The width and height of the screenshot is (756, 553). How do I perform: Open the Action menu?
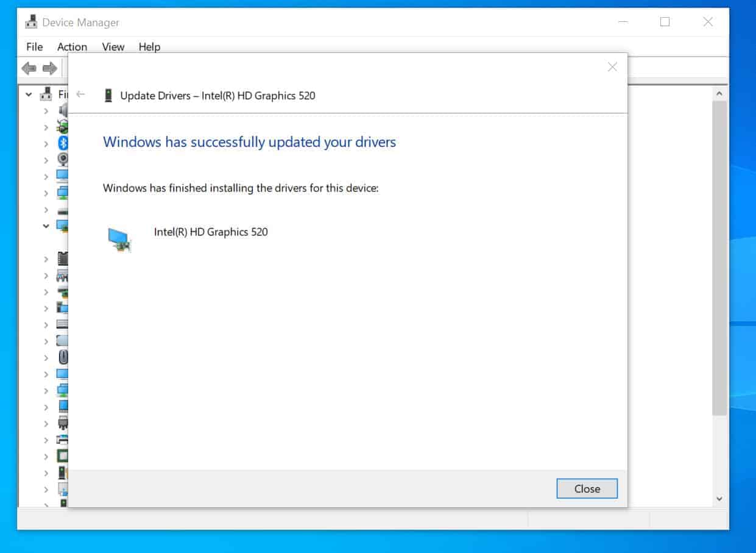pos(72,47)
